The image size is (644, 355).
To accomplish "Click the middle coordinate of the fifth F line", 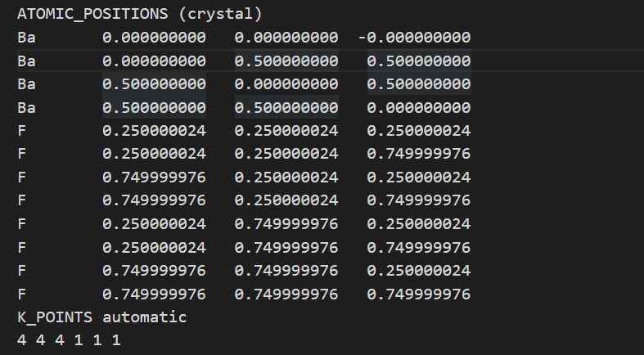I will pos(286,223).
